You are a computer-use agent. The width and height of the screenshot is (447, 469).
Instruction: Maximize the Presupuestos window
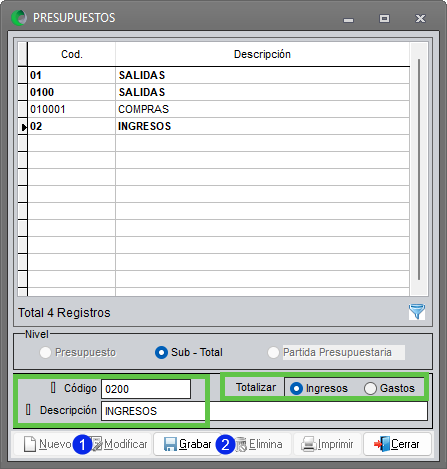tap(384, 18)
